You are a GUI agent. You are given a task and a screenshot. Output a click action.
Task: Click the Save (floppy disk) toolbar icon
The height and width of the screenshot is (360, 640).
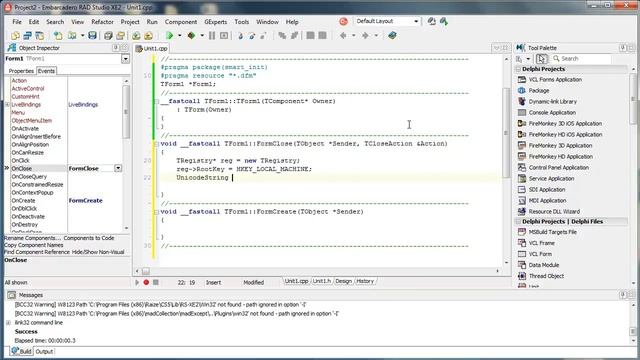pyautogui.click(x=92, y=36)
